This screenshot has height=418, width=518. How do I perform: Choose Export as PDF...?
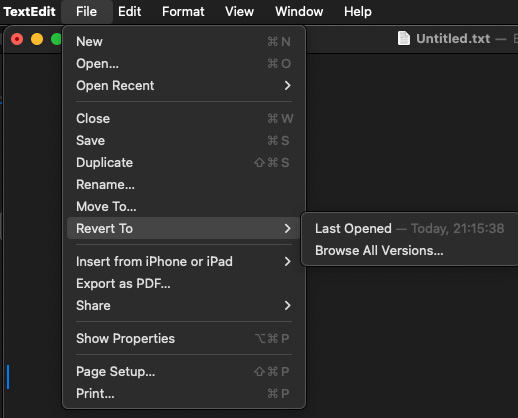click(x=184, y=283)
